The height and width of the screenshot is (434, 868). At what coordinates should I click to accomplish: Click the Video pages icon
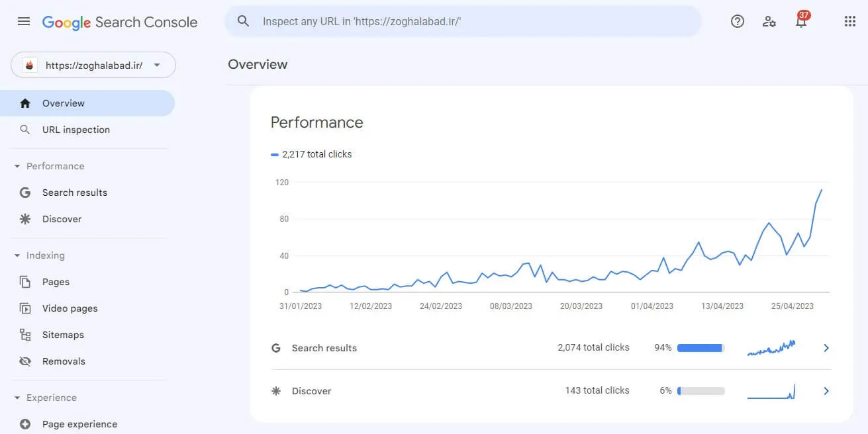coord(25,308)
